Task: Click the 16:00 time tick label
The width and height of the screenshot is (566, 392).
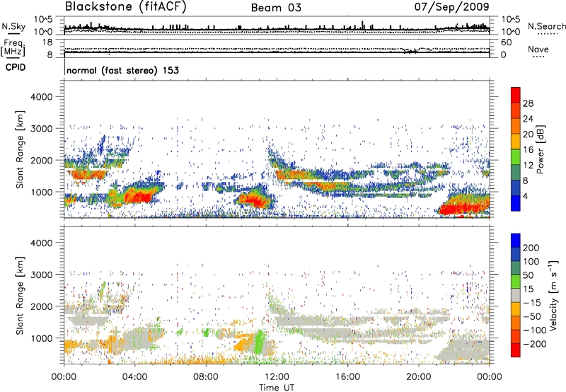Action: [x=347, y=377]
